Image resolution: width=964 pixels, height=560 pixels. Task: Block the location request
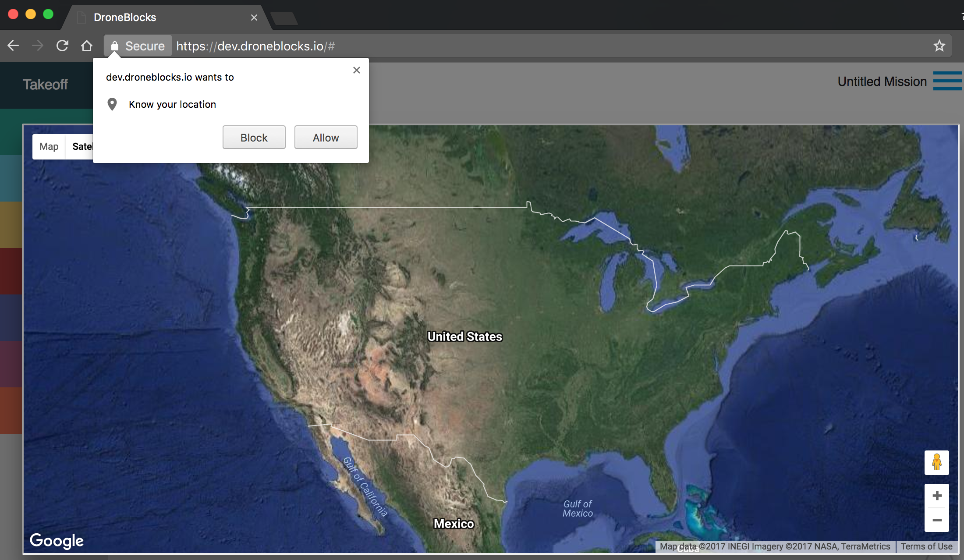coord(254,138)
